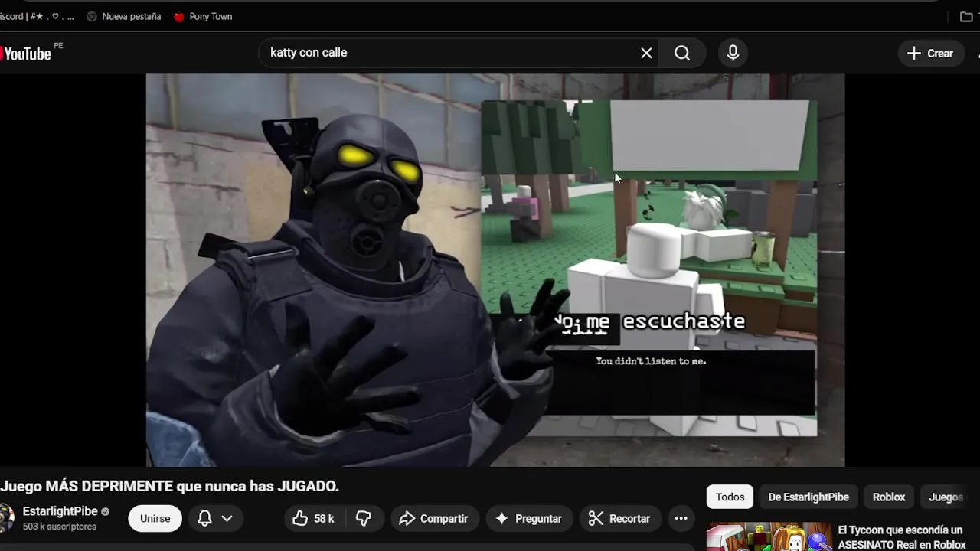Toggle the notification bell for the channel
980x551 pixels.
click(x=204, y=518)
